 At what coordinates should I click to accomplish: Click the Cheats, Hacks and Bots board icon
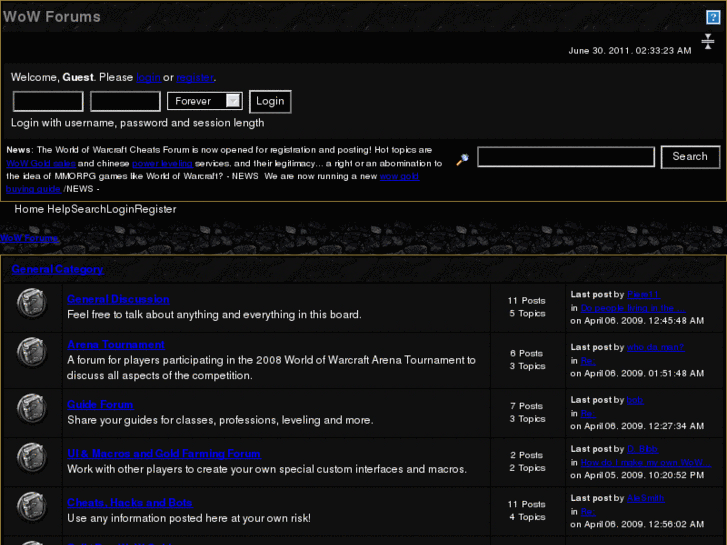coord(32,507)
